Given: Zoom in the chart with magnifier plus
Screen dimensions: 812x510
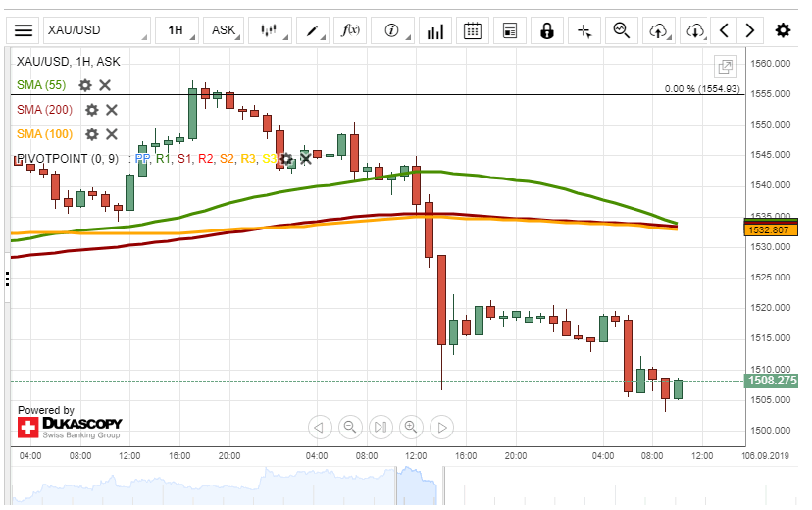Looking at the screenshot, I should point(411,427).
